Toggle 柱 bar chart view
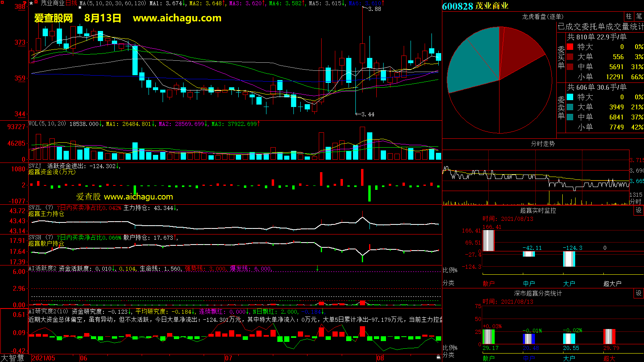644x362 pixels. pos(629,16)
